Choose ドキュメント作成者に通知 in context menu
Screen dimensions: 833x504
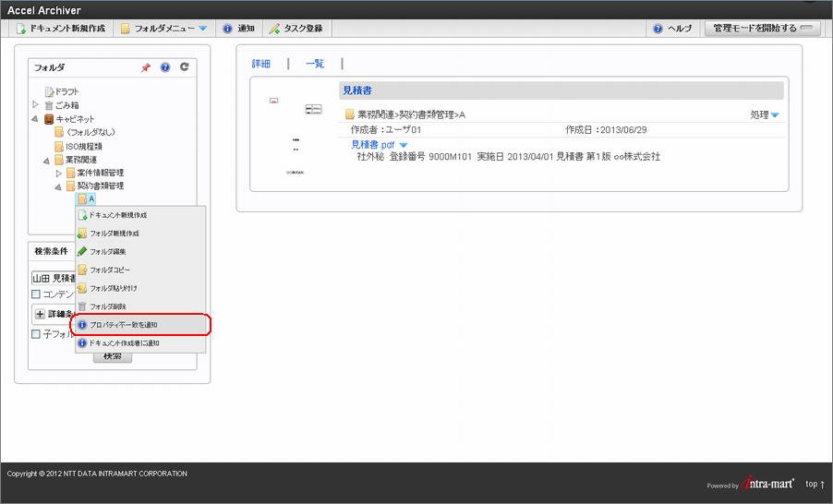click(140, 343)
